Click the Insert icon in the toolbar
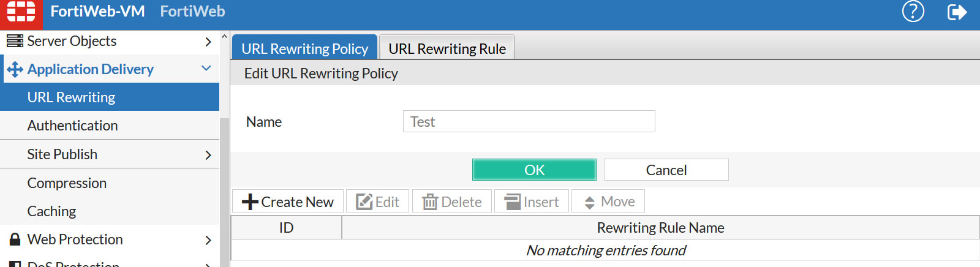 click(x=512, y=201)
